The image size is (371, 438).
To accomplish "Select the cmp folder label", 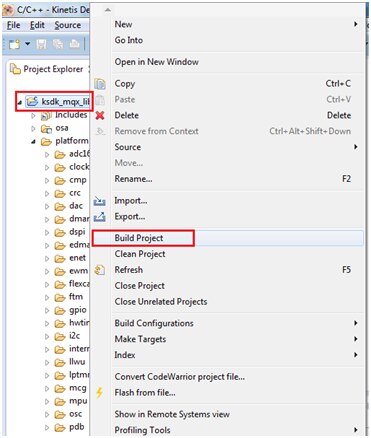I will [x=78, y=180].
